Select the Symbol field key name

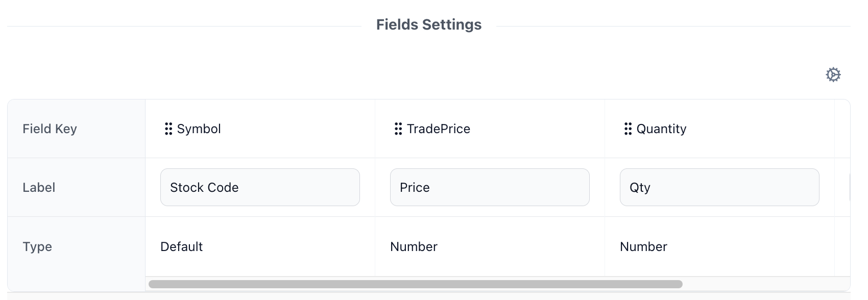pos(199,129)
